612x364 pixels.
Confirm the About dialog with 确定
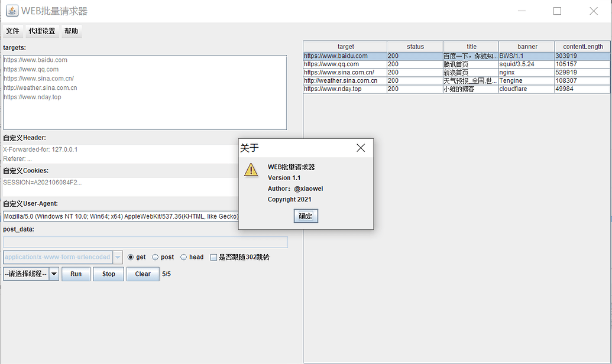click(x=305, y=216)
